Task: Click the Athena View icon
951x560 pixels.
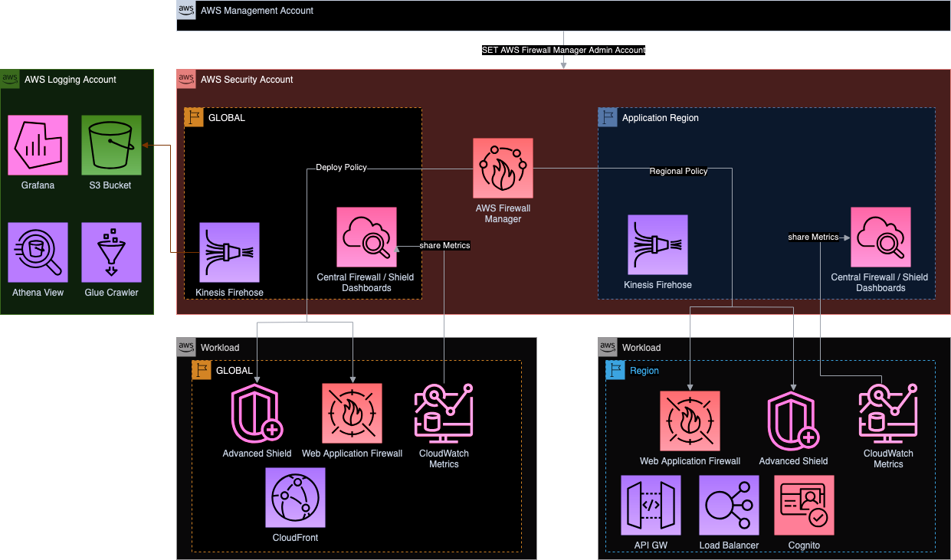Action: point(38,253)
